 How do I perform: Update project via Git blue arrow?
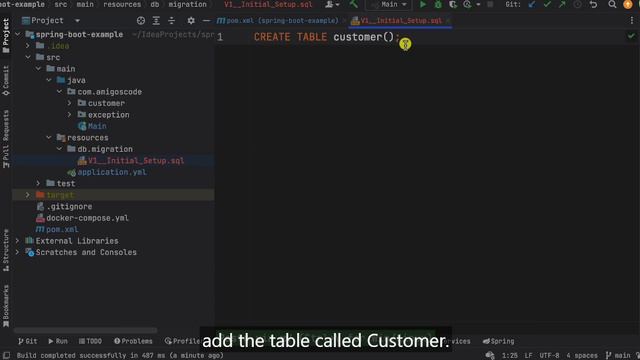pos(531,4)
